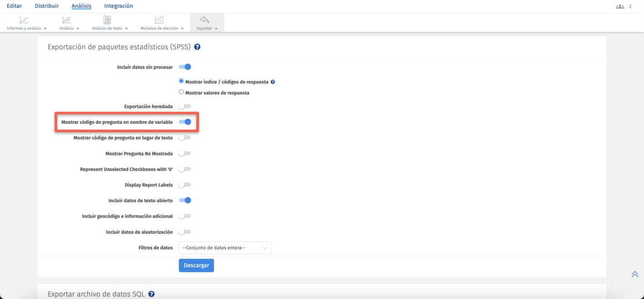Viewport: 644px width, 299px height.
Task: Open help icon next to SPSS heading
Action: coord(197,47)
